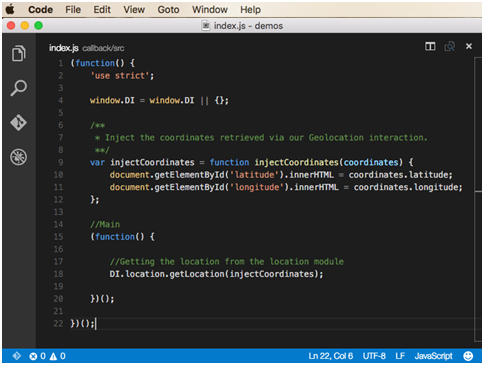The image size is (484, 365).
Task: Open the Git source control view
Action: [x=18, y=122]
